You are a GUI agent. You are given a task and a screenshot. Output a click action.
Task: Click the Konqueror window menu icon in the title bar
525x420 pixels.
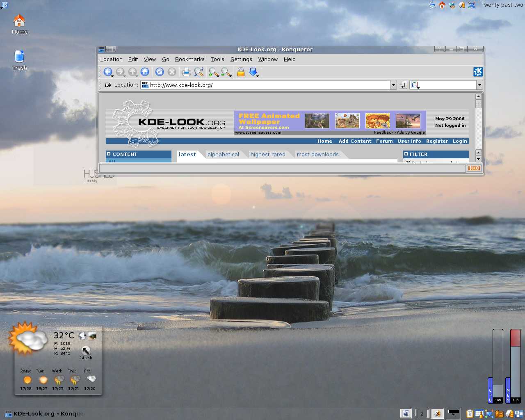coord(101,49)
